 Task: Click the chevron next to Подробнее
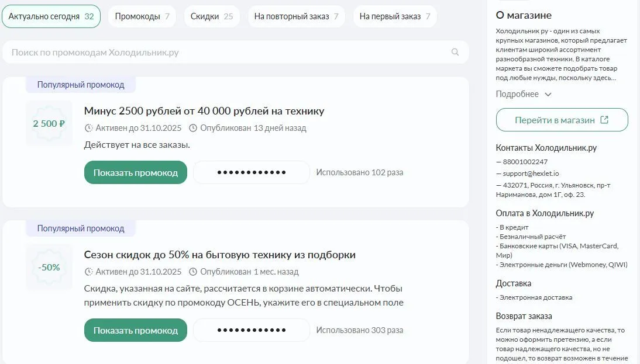pos(548,94)
